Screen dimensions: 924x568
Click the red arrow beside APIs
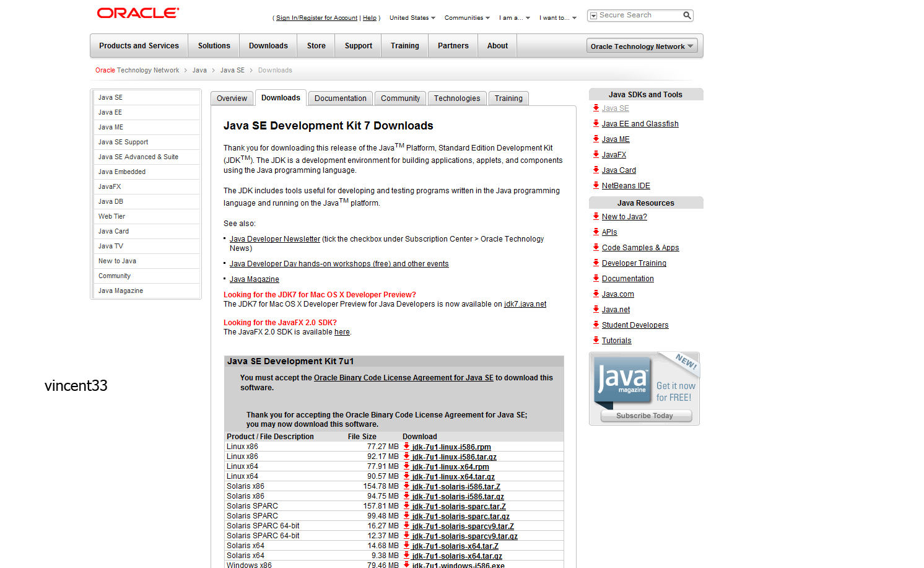pyautogui.click(x=596, y=232)
